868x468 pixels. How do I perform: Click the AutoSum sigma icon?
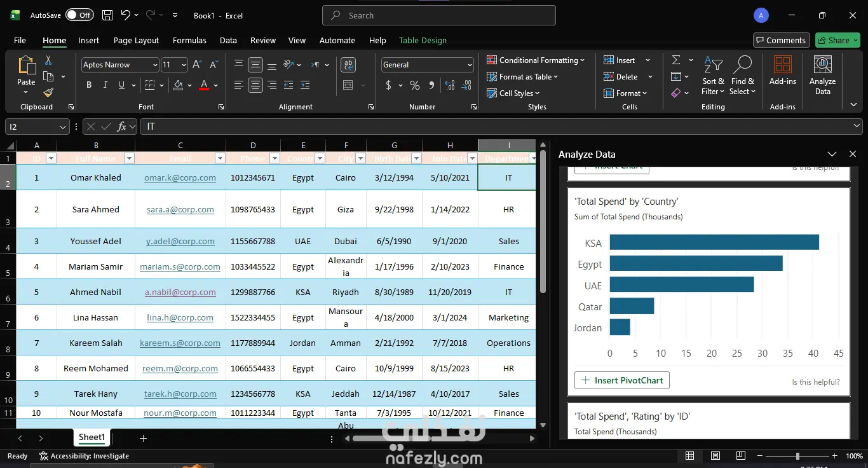[676, 60]
